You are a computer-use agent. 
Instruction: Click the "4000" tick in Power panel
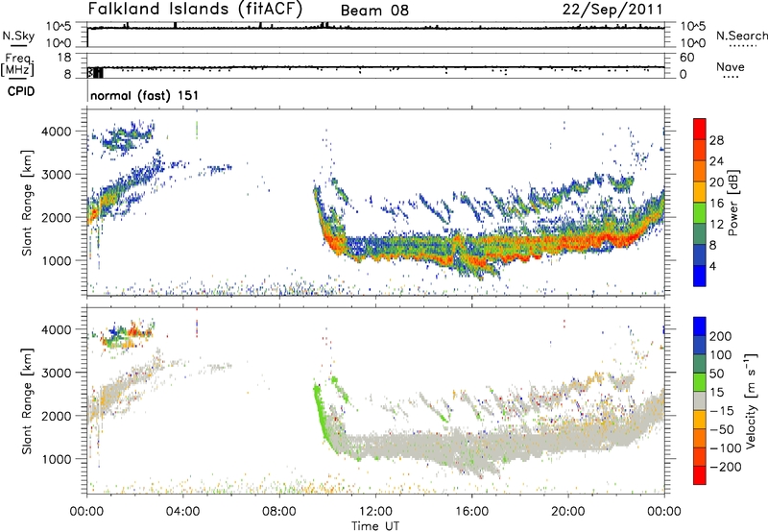coord(56,132)
